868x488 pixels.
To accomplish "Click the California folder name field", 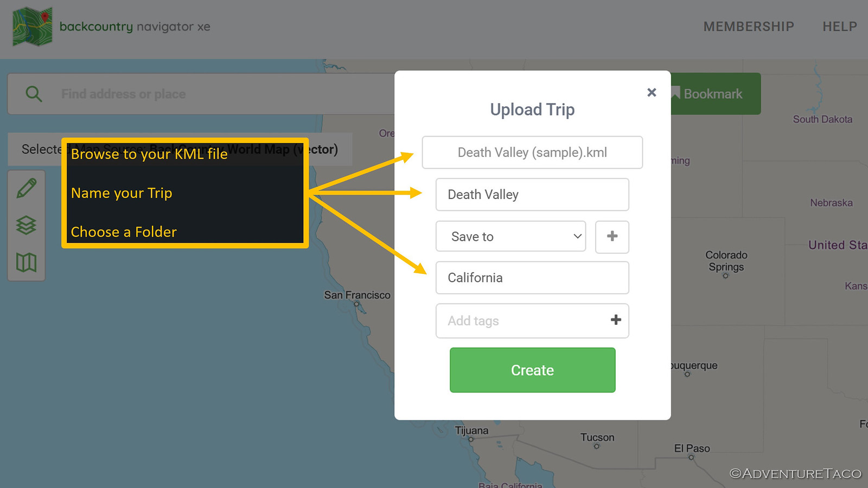I will tap(532, 278).
